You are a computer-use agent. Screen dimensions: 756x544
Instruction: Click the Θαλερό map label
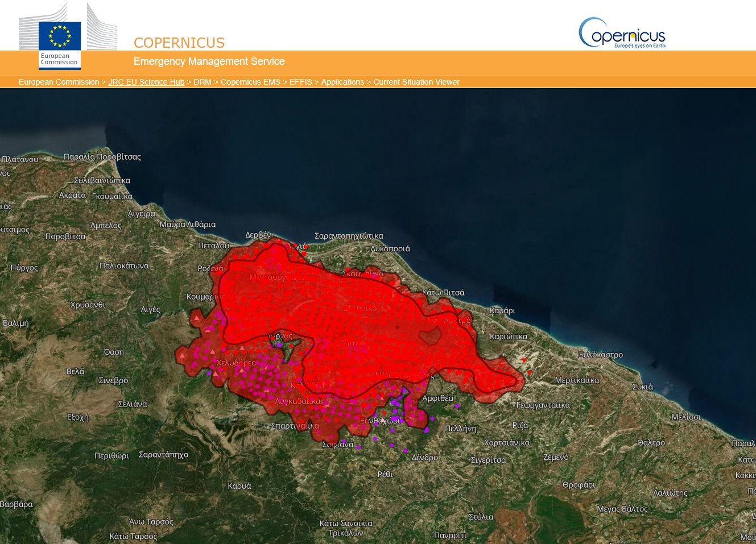click(x=651, y=443)
